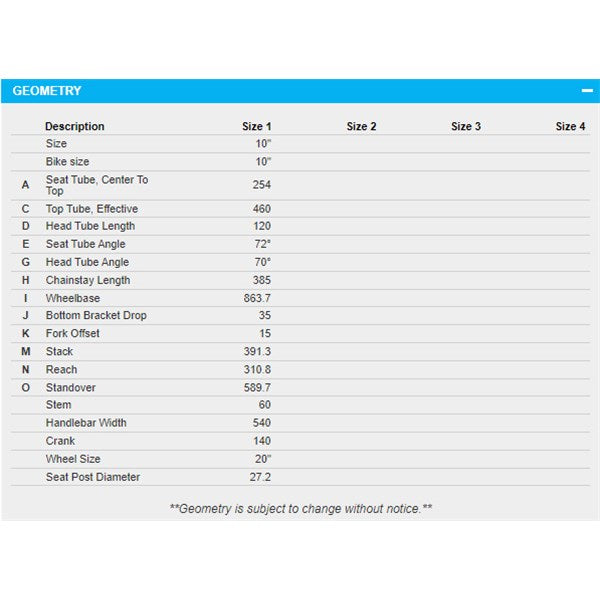Click the Chainstay Length row
This screenshot has height=600, width=600.
click(88, 280)
